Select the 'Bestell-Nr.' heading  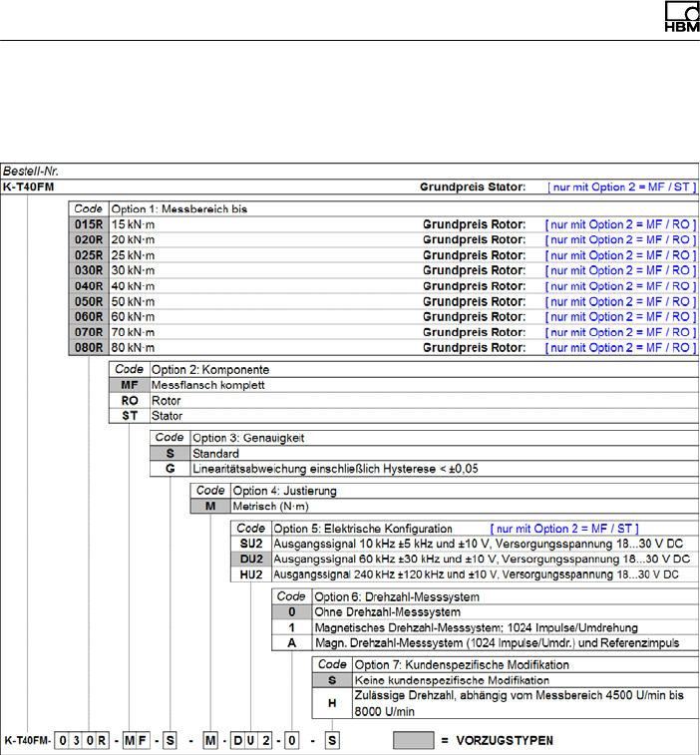click(31, 171)
